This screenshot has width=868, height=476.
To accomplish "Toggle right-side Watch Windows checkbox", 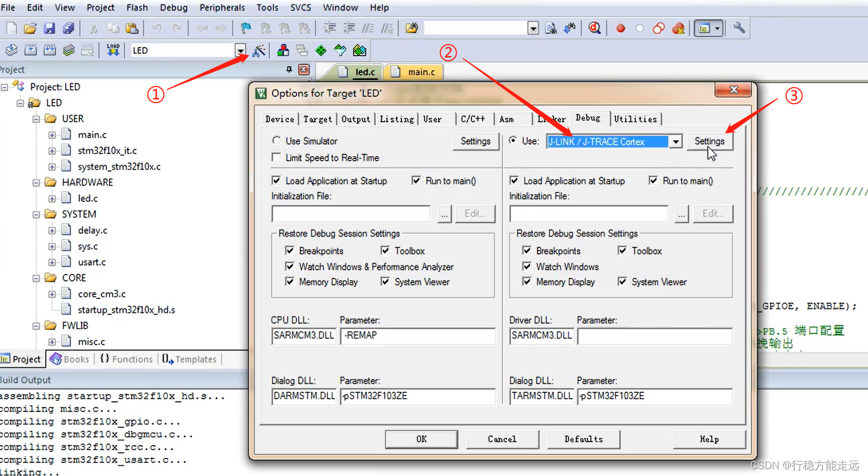I will tap(527, 266).
